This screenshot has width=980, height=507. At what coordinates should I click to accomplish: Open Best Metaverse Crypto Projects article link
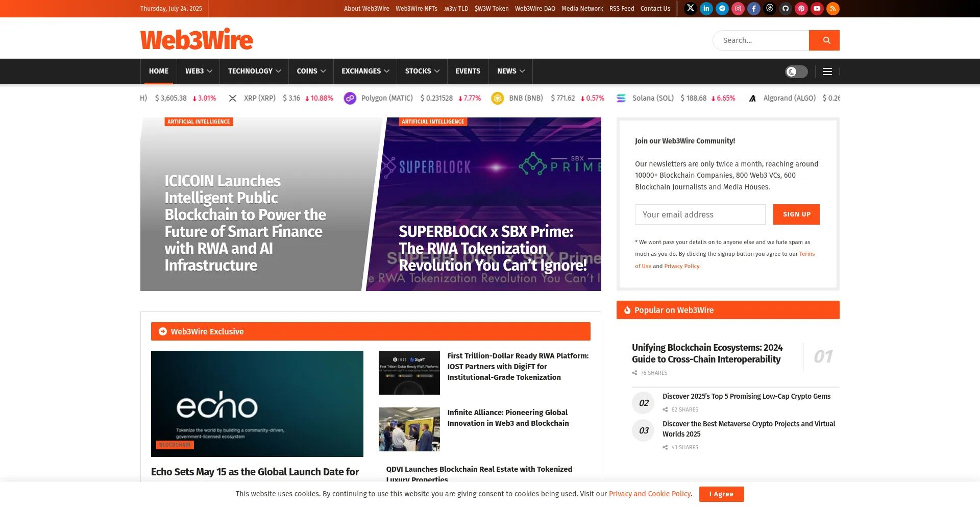point(749,429)
